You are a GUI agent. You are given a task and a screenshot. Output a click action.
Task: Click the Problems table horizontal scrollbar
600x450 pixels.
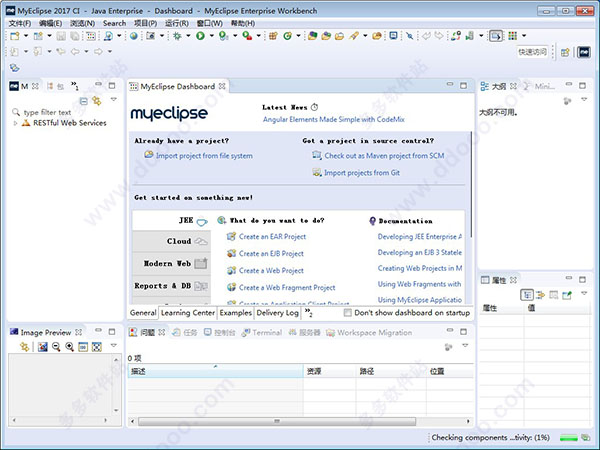tap(277, 421)
